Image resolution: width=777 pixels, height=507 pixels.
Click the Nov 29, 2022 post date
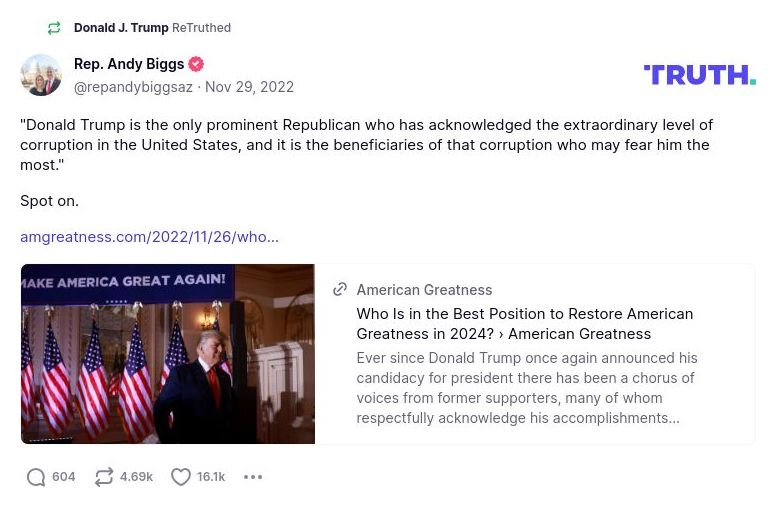(x=250, y=87)
